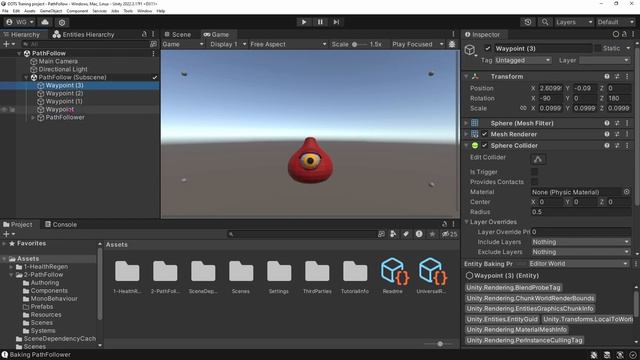Expand the PathFollower object

coord(33,118)
